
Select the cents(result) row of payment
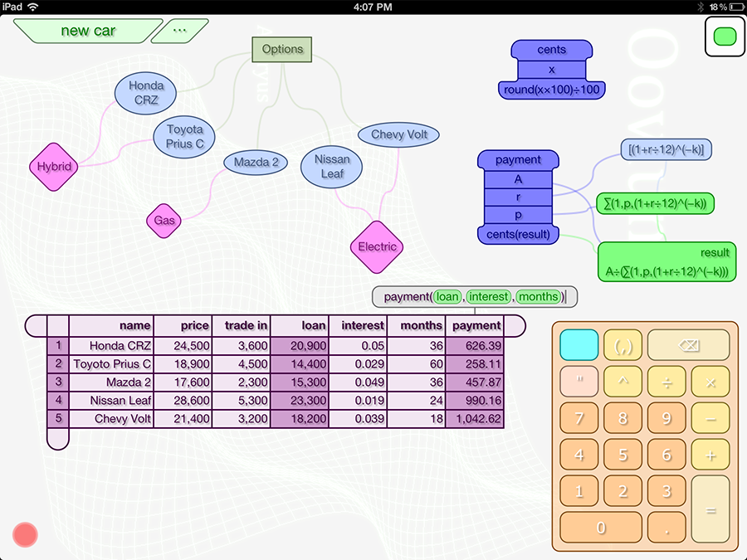coord(518,234)
